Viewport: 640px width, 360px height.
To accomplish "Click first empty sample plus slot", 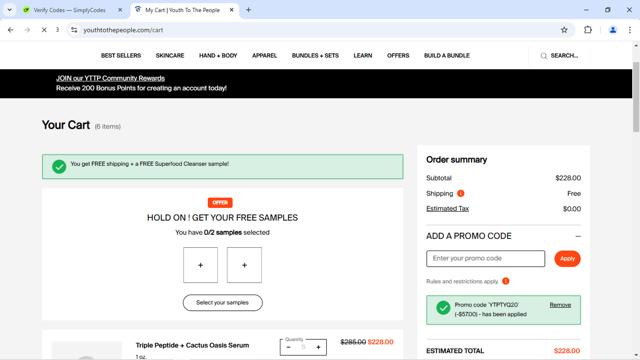I will tap(200, 265).
